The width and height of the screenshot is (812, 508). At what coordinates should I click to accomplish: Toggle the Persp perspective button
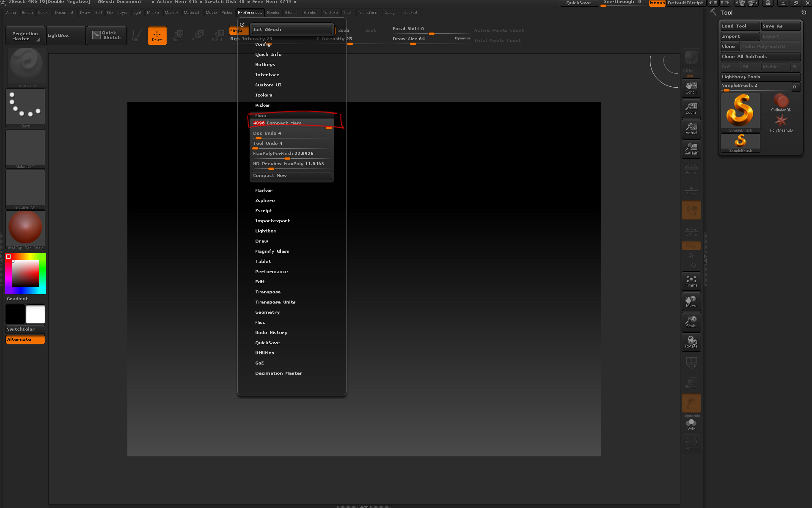691,169
